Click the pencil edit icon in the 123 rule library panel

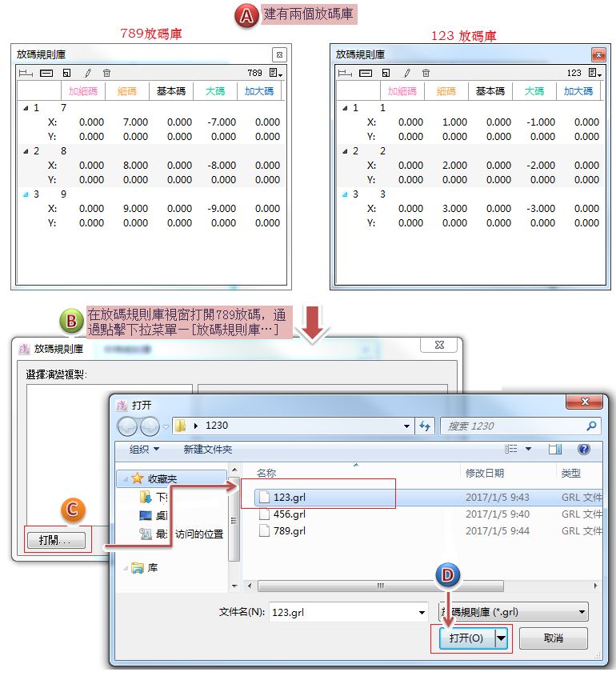point(407,73)
